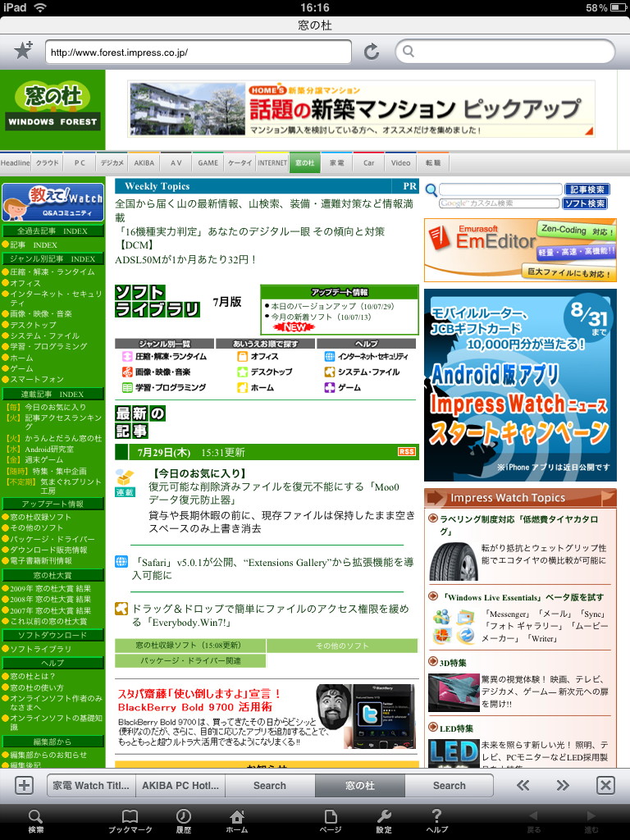Click the インターネット・セキュリティ globe icon
630x840 pixels.
tap(330, 356)
